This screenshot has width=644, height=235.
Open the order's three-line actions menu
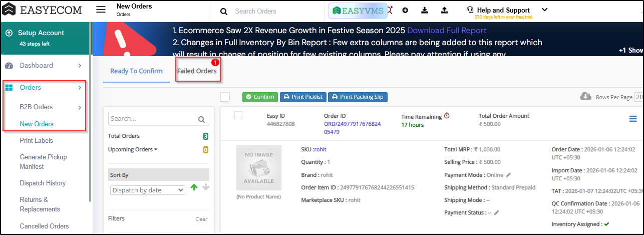(633, 119)
